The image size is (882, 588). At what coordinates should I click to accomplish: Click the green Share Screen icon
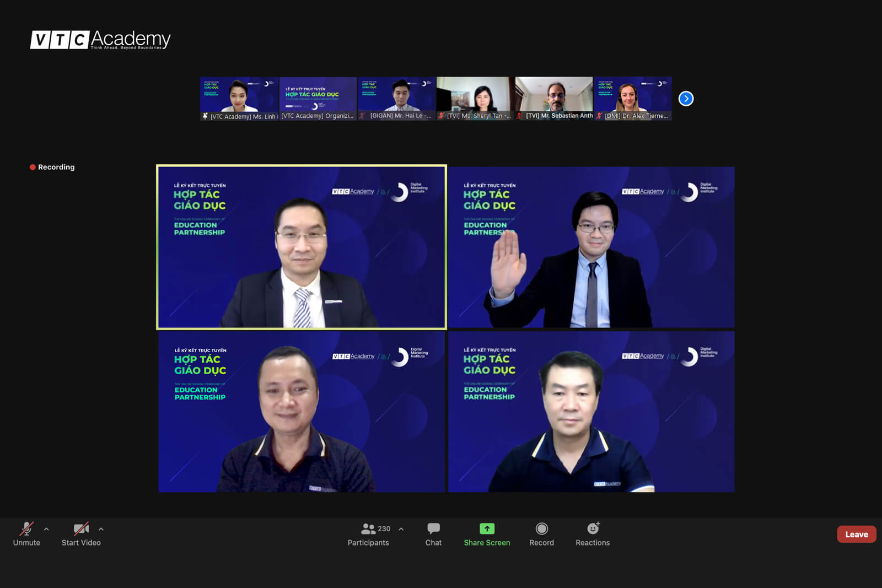click(487, 529)
